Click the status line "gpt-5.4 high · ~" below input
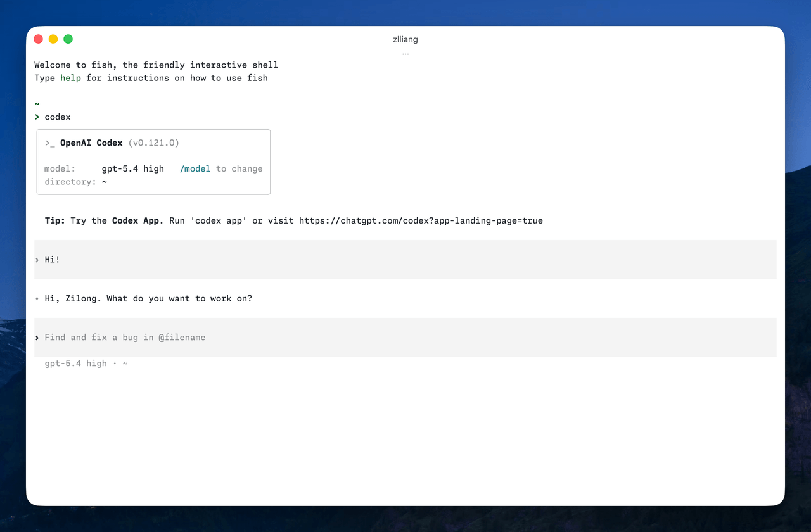811x532 pixels. point(86,364)
